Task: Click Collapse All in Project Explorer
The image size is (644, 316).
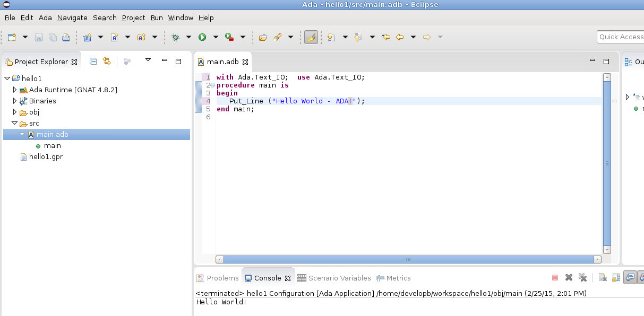Action: [93, 62]
